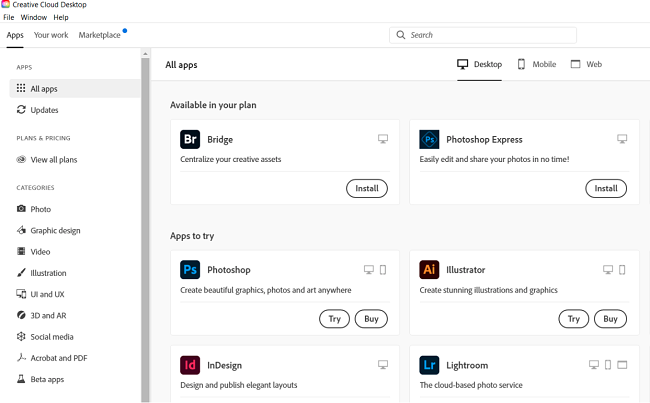The image size is (650, 403).
Task: Try the Photoshop app
Action: [335, 319]
